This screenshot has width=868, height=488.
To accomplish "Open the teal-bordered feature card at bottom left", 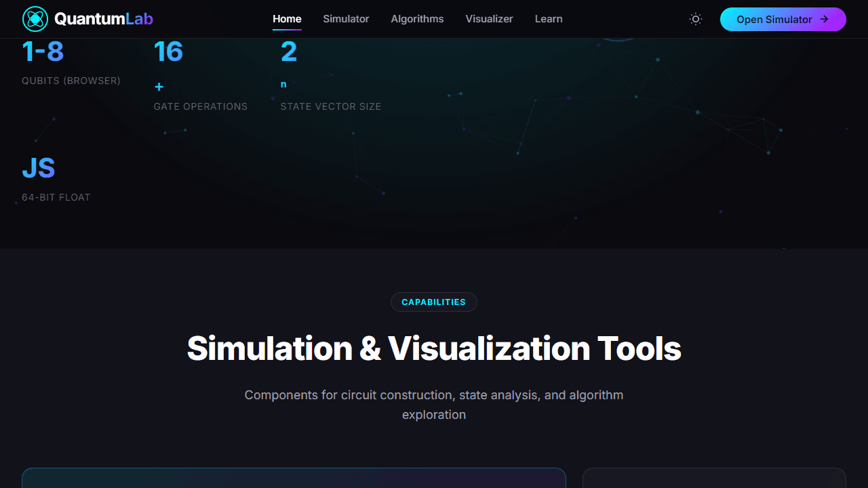I will point(294,478).
